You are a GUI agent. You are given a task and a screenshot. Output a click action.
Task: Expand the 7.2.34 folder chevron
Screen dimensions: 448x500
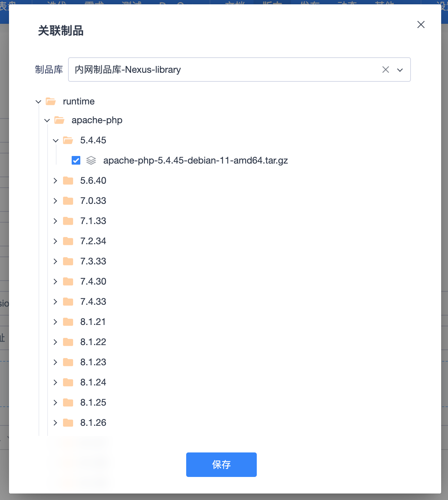[55, 241]
